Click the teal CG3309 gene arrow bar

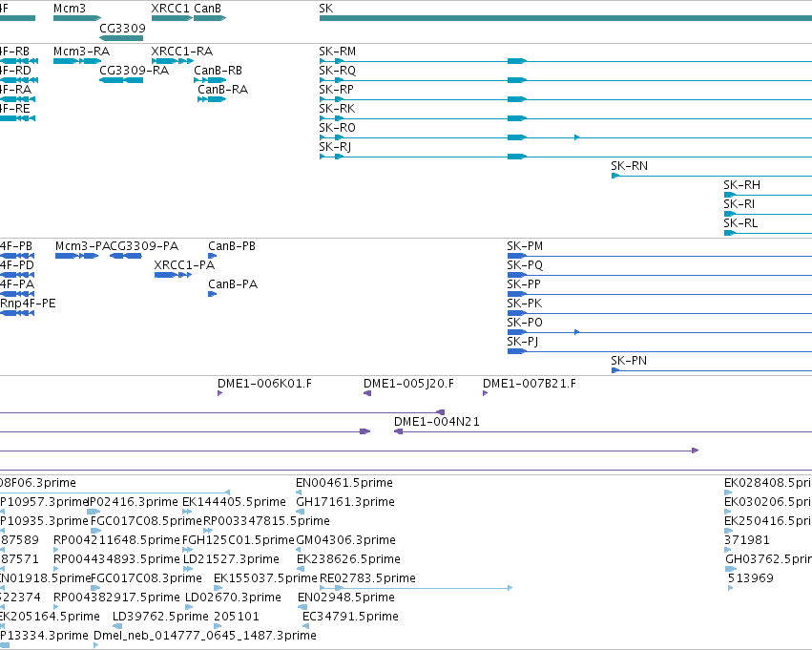click(121, 38)
